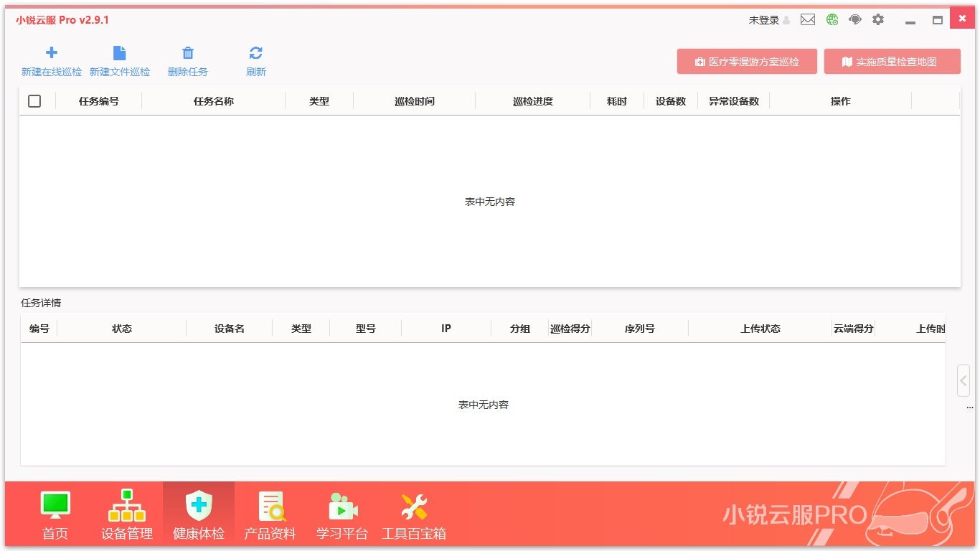Switch to the product materials tab

(x=270, y=512)
